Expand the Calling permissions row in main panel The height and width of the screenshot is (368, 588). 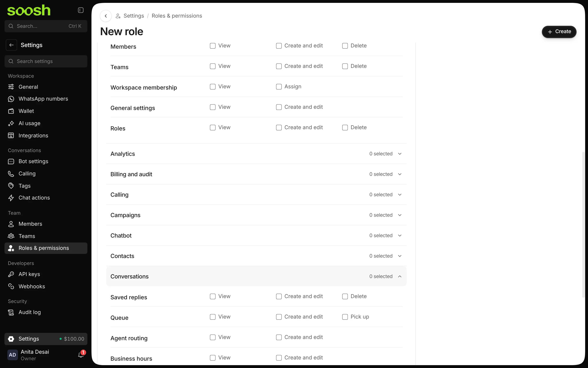click(256, 195)
